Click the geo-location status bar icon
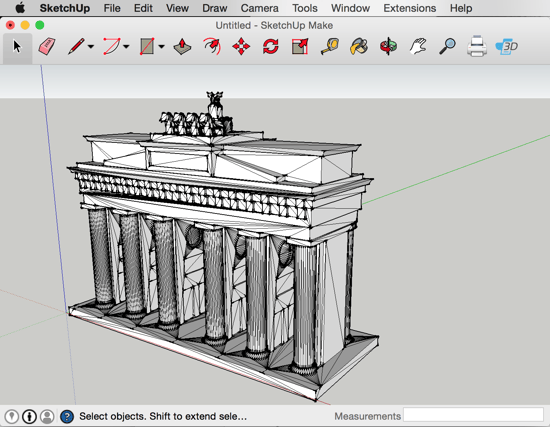550x427 pixels. click(x=12, y=416)
